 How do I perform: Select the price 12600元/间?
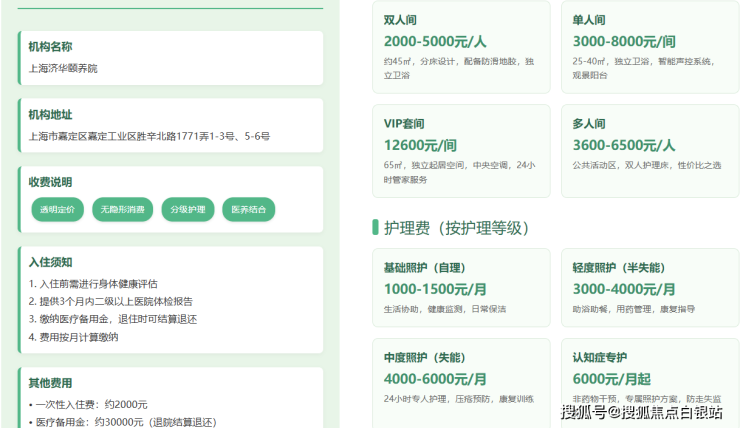point(420,145)
